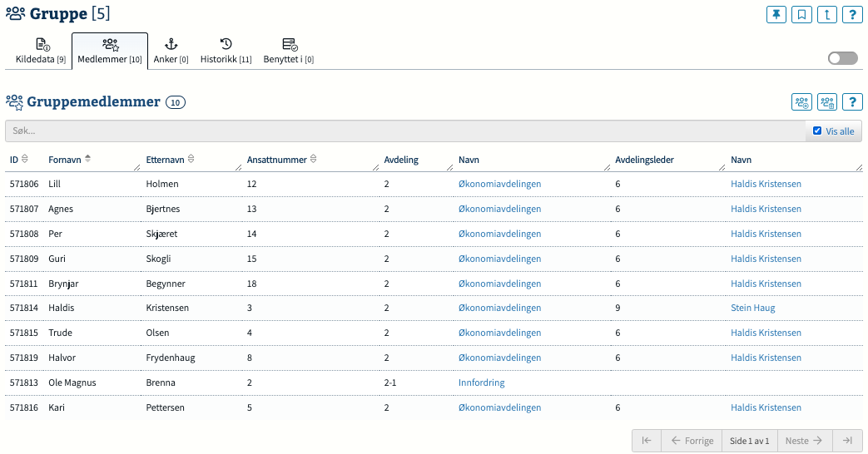This screenshot has height=454, width=868.
Task: Click the pin icon button
Action: 776,14
